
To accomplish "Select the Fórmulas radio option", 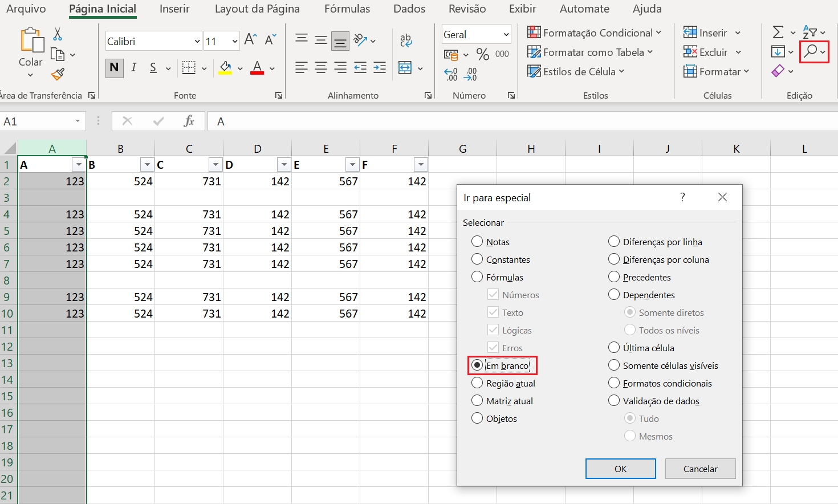I will [x=477, y=277].
